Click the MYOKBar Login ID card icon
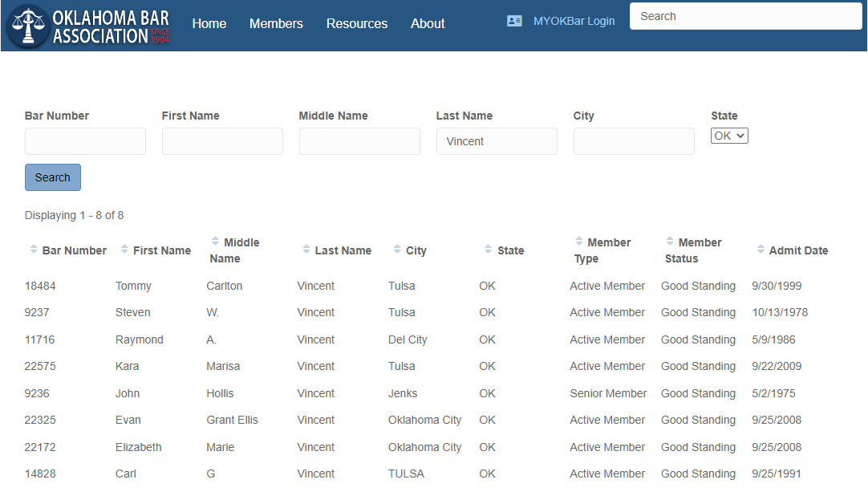The width and height of the screenshot is (868, 500). [x=514, y=21]
